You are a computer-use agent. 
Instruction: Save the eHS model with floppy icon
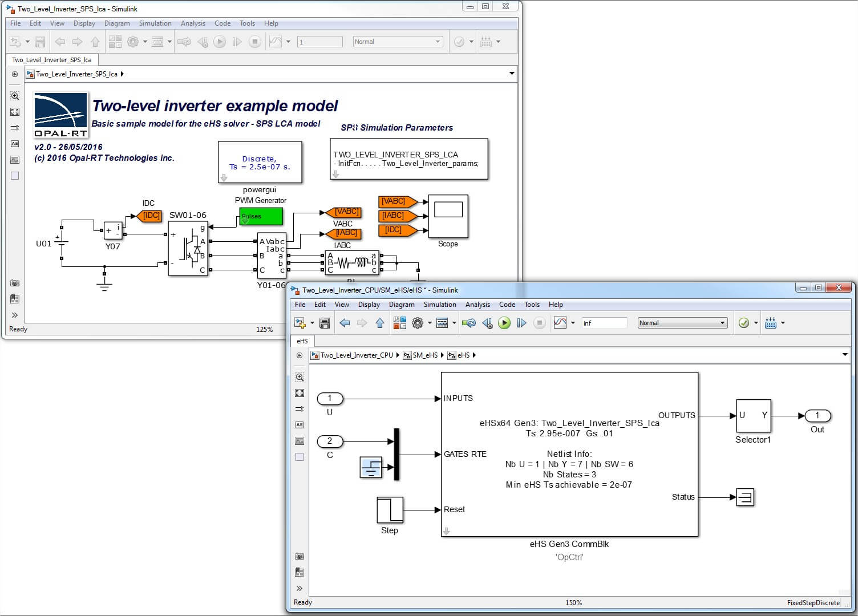(325, 323)
